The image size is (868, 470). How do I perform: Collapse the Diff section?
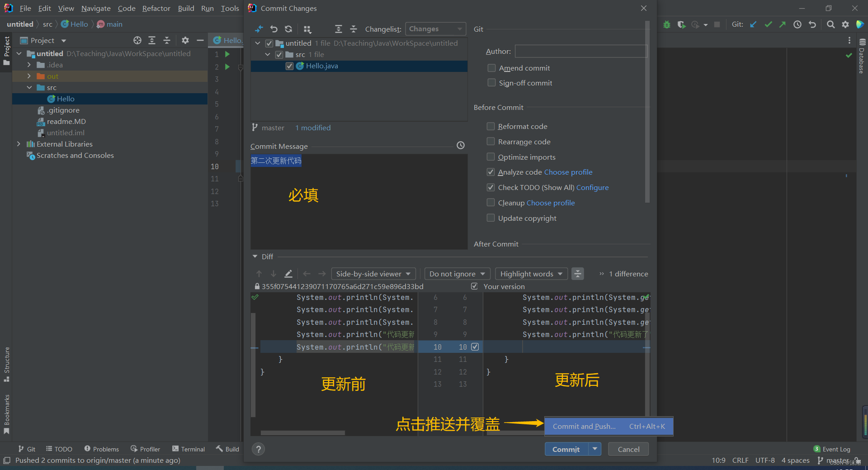point(255,256)
